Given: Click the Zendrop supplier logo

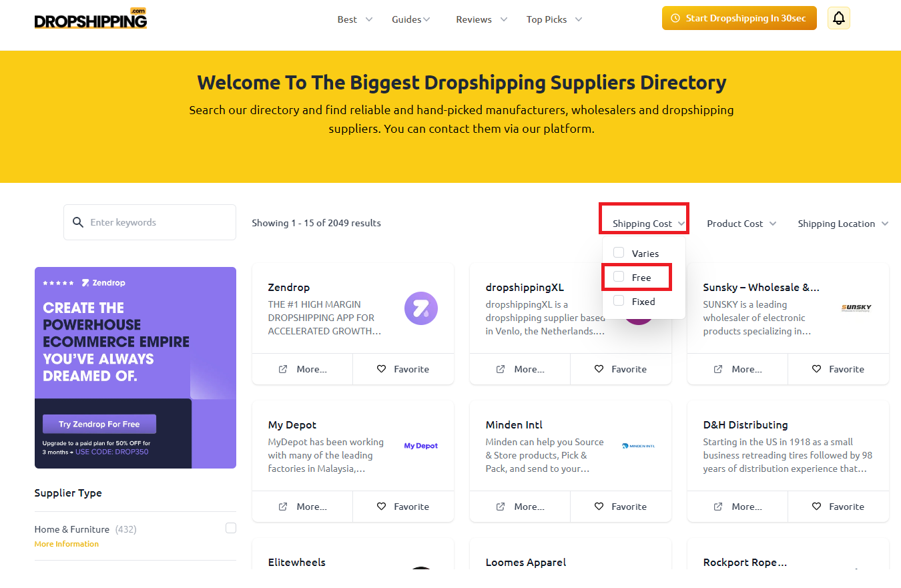Looking at the screenshot, I should pos(421,309).
